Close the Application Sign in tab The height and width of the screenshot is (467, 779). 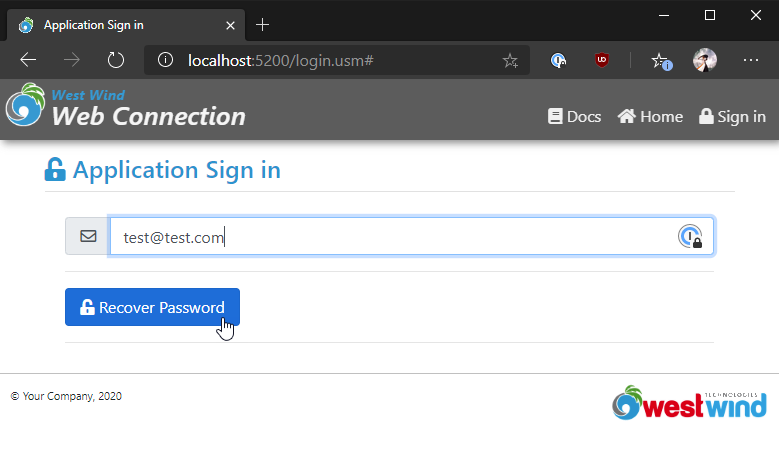231,25
